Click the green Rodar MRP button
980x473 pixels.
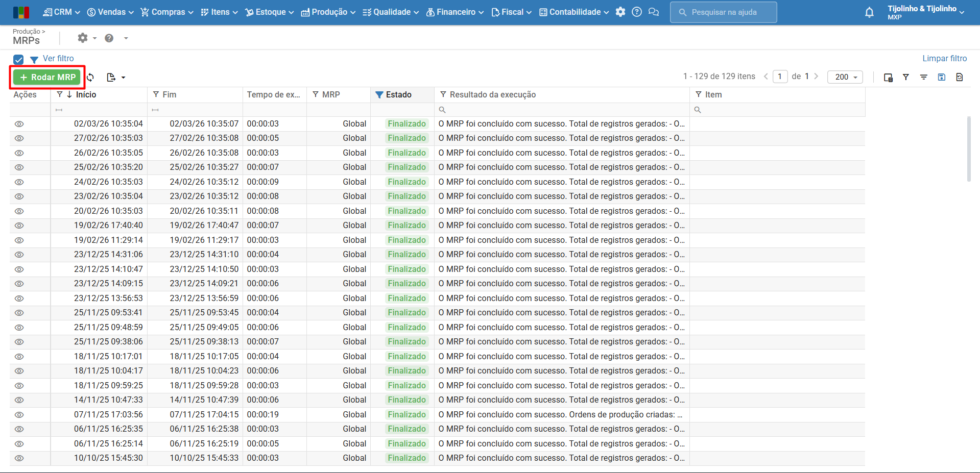click(47, 78)
